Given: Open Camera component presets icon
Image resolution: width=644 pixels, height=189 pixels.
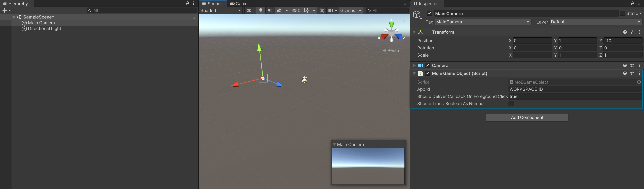Looking at the screenshot, I should point(632,66).
